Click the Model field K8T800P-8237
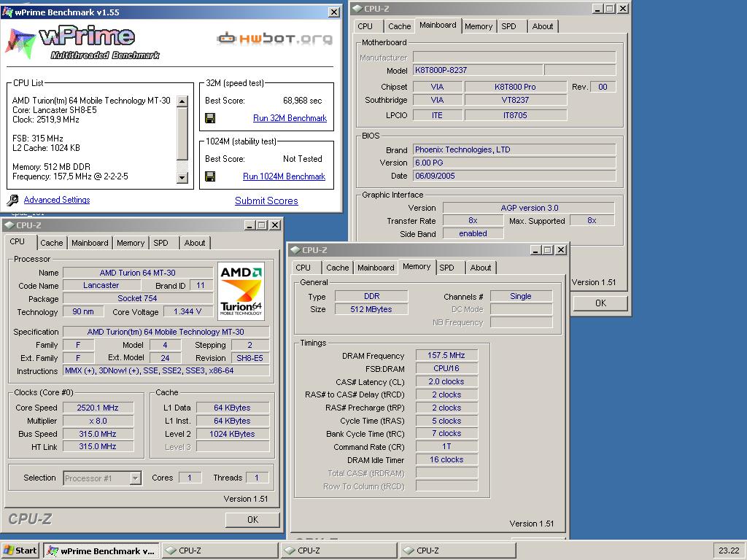Screen dimensions: 747x560 click(x=477, y=70)
